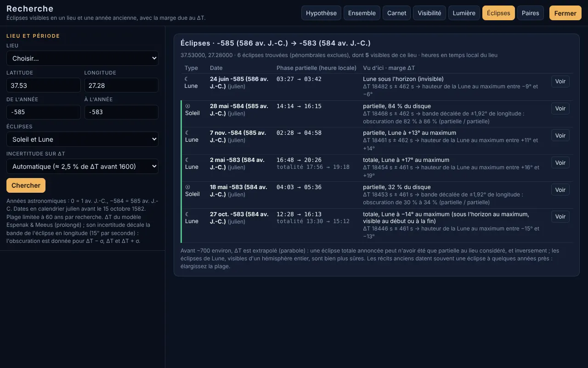
Task: Click the Sun icon of the 18 mai -583 eclipse
Action: [x=187, y=187]
